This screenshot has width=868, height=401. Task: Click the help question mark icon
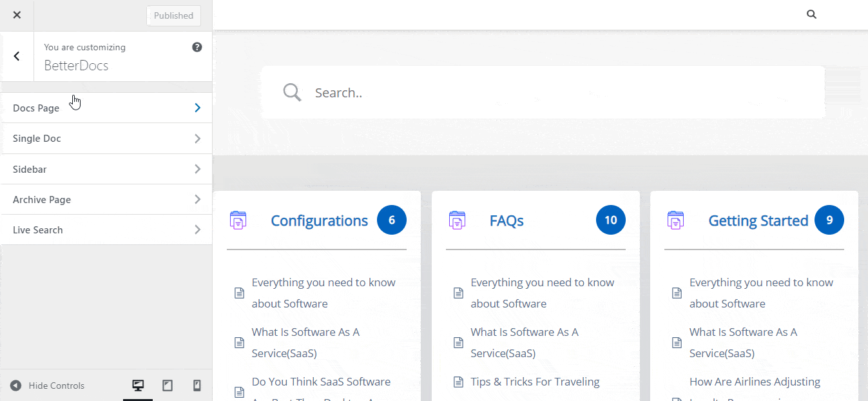[x=197, y=46]
